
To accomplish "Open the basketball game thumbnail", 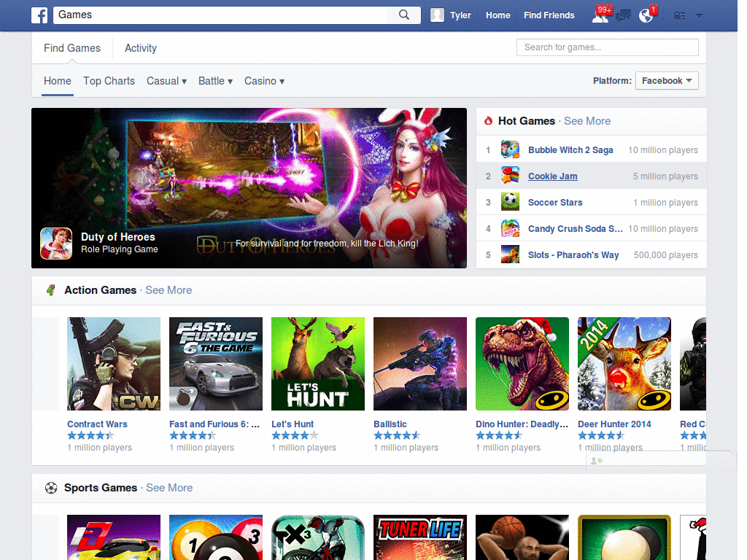I will coord(522,537).
